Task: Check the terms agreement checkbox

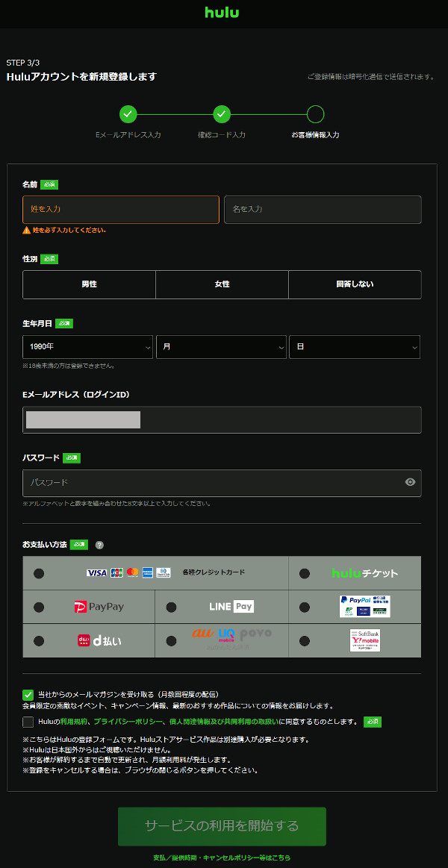Action: click(28, 722)
